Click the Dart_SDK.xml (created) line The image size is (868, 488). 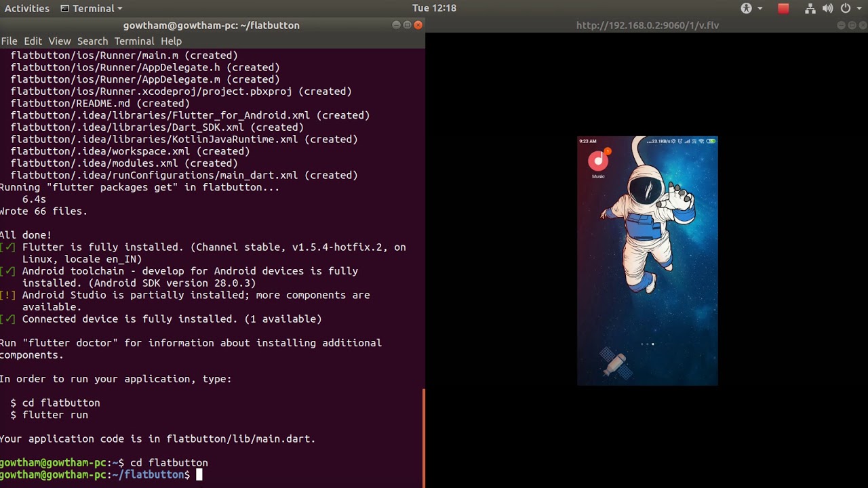pos(157,127)
